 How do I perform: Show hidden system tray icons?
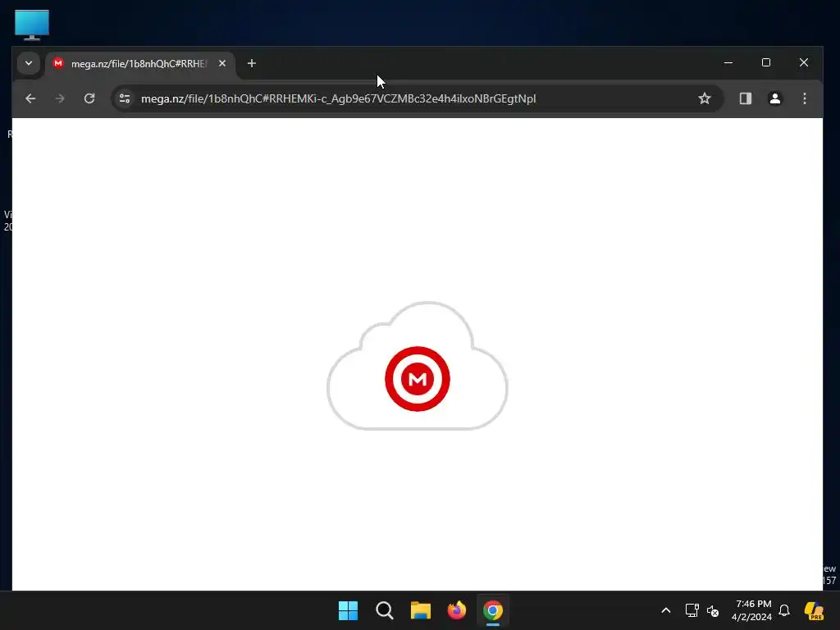(666, 610)
